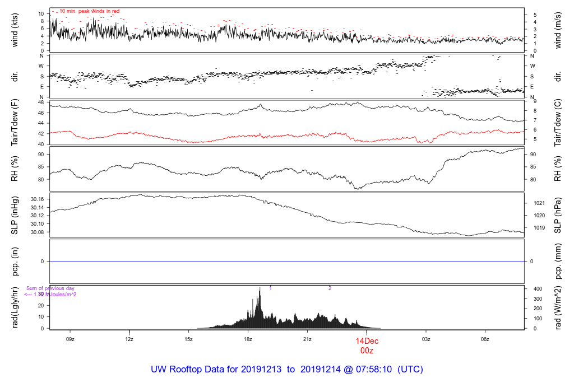This screenshot has height=392, width=574.
Task: Select the "wind (m/s)" axis label
Action: tap(558, 30)
